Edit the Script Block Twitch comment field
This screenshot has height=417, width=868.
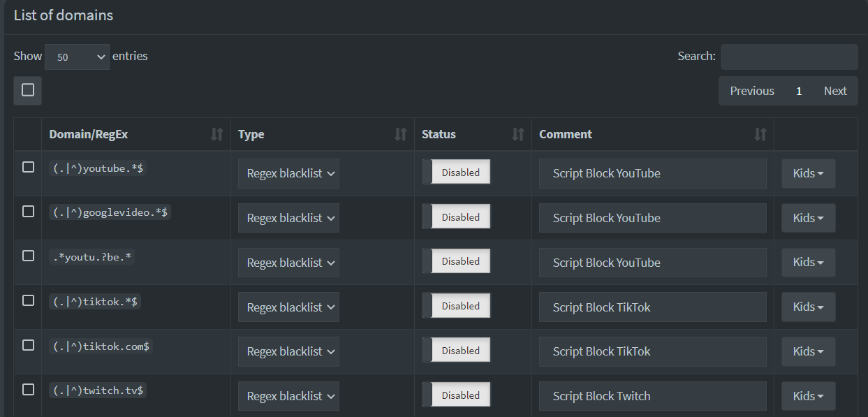point(653,396)
